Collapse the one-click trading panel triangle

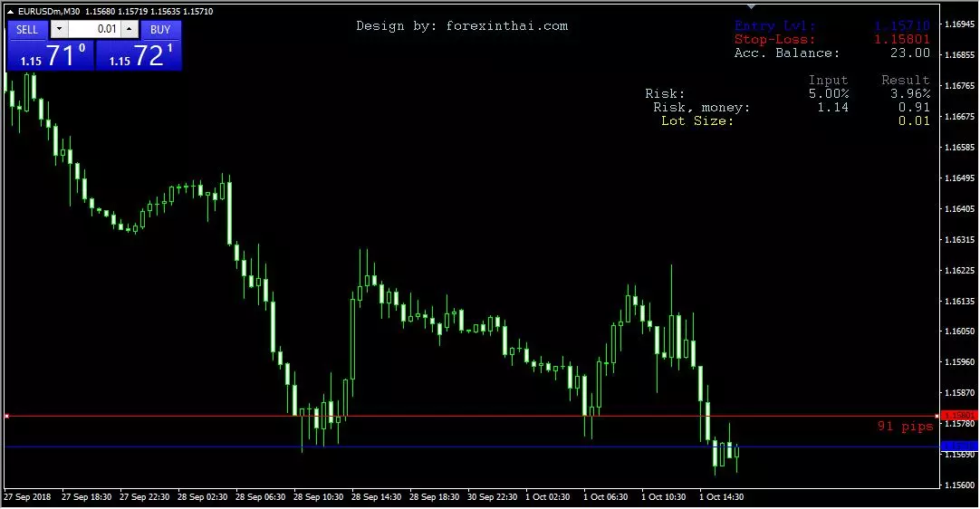click(10, 12)
